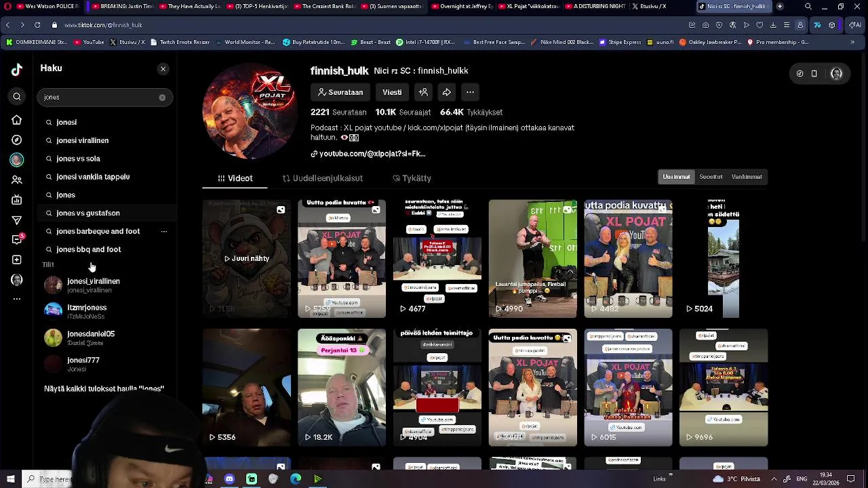Click the coin icon at top right
The width and height of the screenshot is (868, 488).
[x=800, y=74]
